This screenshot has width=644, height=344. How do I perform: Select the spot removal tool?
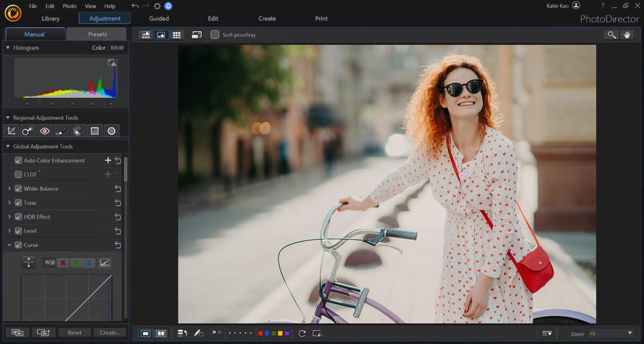click(x=28, y=131)
